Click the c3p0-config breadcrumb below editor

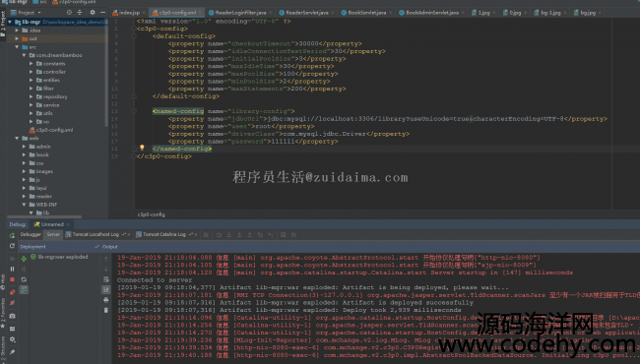click(x=151, y=214)
